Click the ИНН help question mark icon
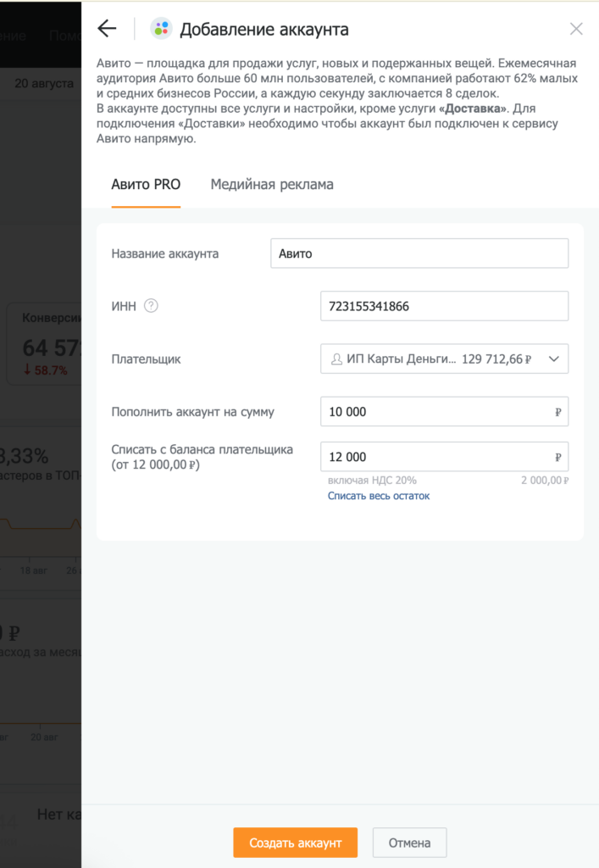 click(151, 305)
